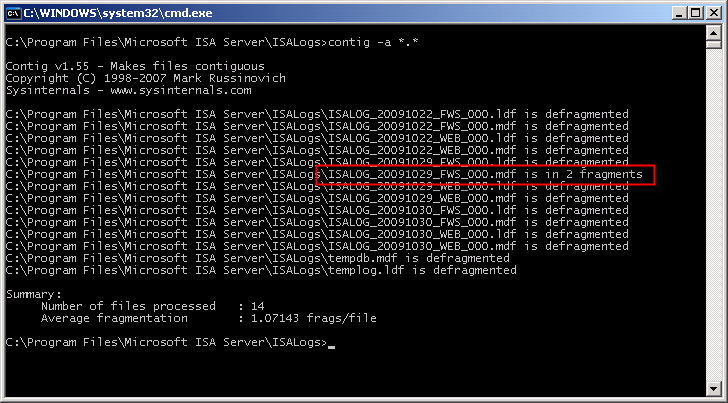The image size is (728, 403).
Task: Click the "Copyright (C) 1998-2007 Mark Russinovich" line
Action: 145,78
